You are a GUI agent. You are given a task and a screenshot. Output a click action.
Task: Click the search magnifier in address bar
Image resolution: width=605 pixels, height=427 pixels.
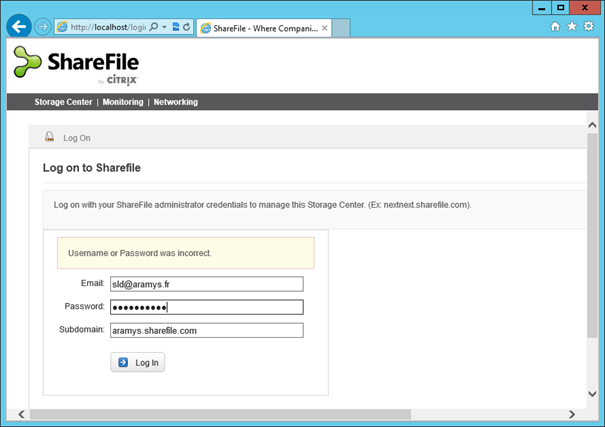(x=154, y=27)
